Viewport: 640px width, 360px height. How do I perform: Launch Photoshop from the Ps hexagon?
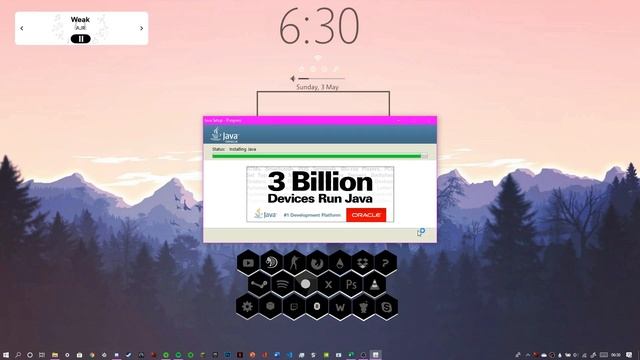(x=351, y=284)
